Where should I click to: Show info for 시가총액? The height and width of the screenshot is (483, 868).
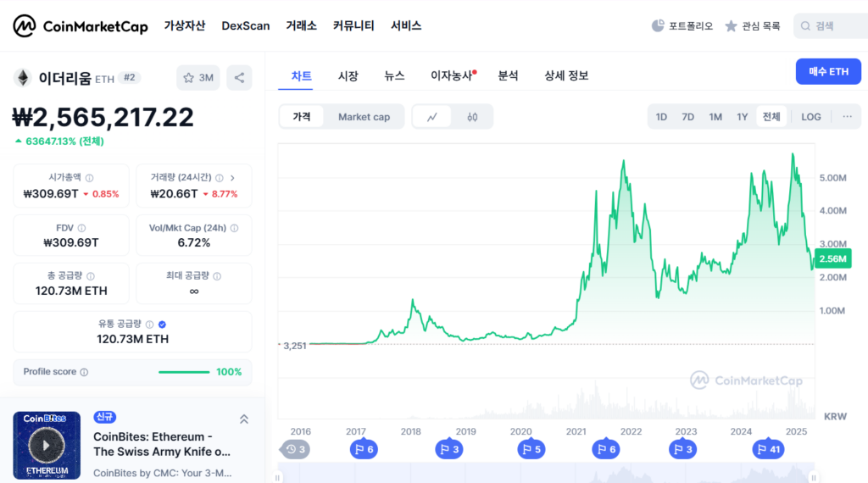[x=90, y=178]
